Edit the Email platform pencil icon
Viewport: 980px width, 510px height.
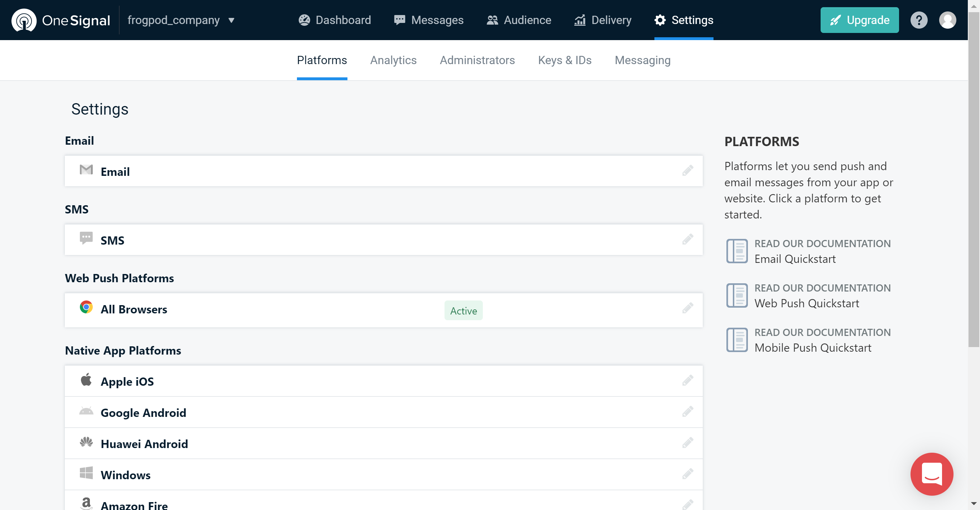click(687, 171)
